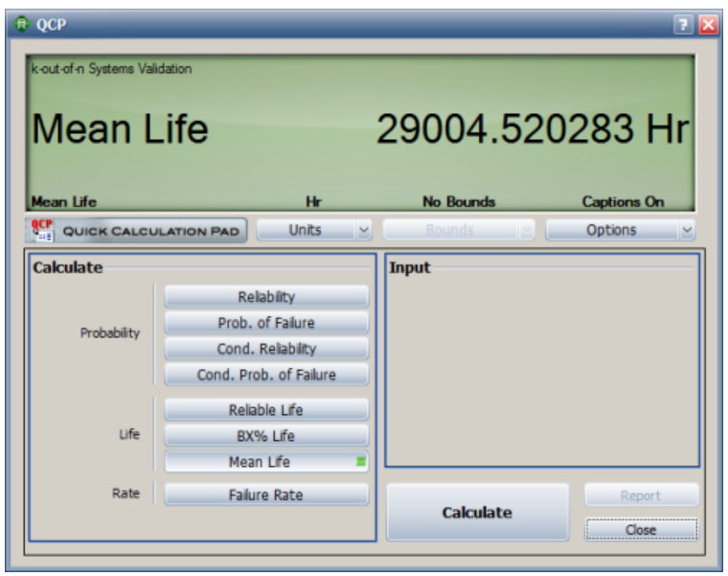The image size is (728, 576).
Task: Open the Units dropdown arrow
Action: point(364,230)
